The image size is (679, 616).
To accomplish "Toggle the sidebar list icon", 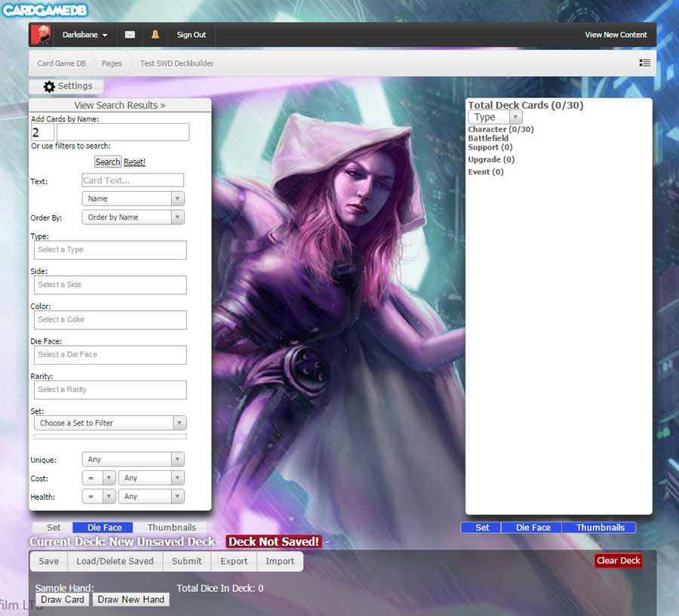I will [645, 63].
